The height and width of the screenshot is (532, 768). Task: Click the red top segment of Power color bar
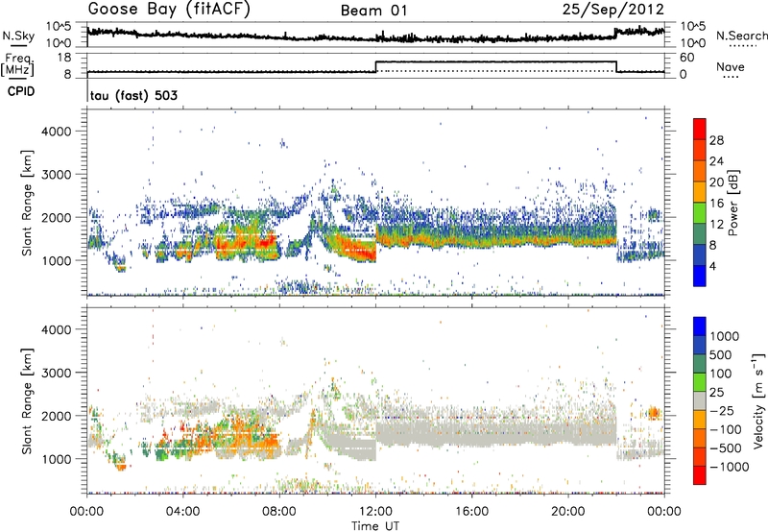[700, 129]
